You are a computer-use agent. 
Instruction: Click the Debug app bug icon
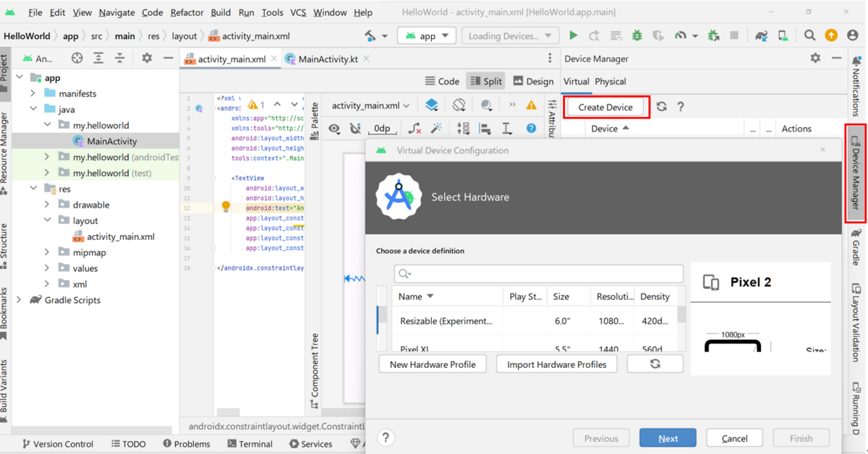pyautogui.click(x=637, y=35)
